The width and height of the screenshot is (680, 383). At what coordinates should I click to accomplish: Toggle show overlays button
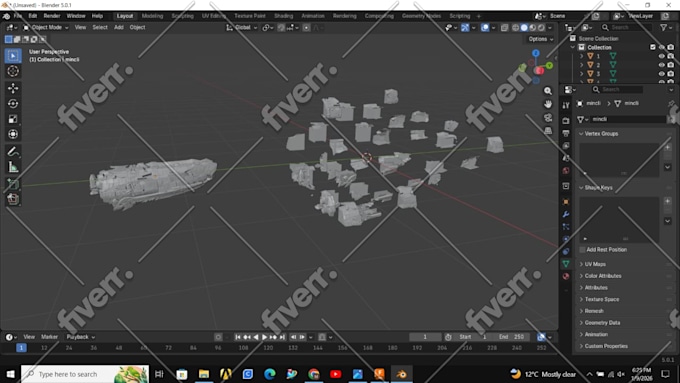click(485, 27)
